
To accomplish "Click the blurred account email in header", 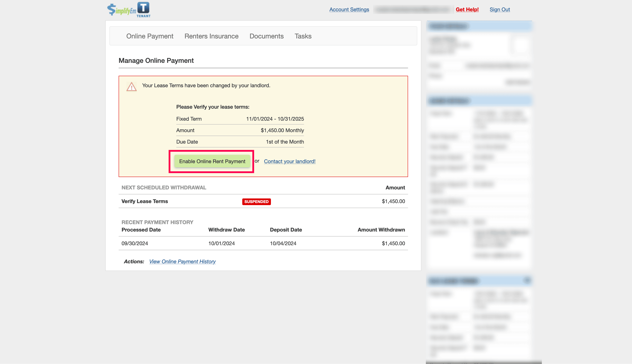I will point(413,9).
